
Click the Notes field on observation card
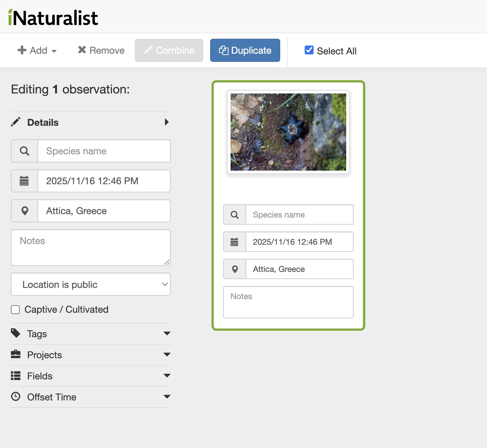point(288,302)
